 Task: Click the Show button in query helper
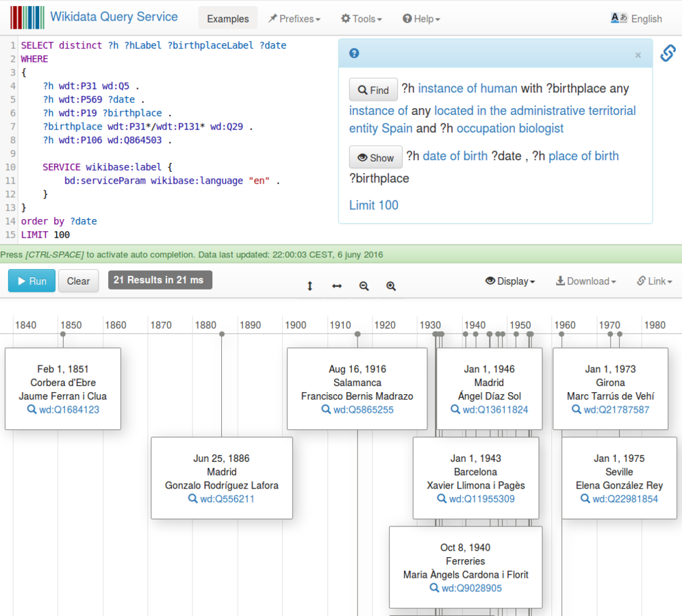coord(375,157)
